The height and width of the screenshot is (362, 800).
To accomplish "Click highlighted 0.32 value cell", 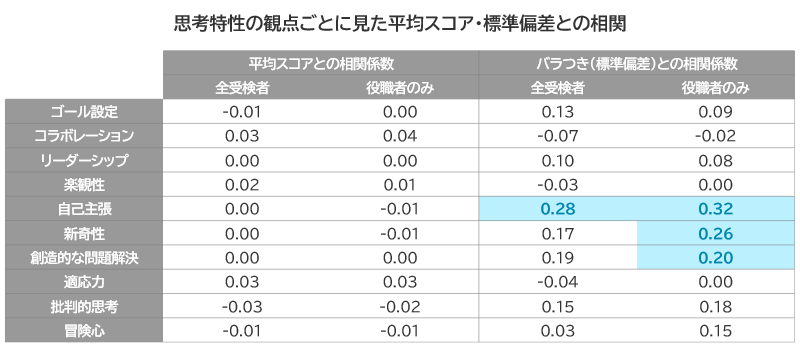I will click(716, 209).
